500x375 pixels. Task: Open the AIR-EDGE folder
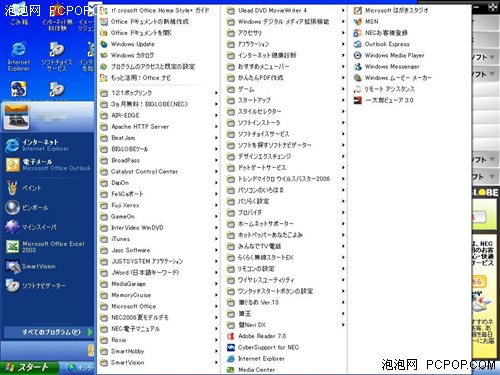[159, 115]
